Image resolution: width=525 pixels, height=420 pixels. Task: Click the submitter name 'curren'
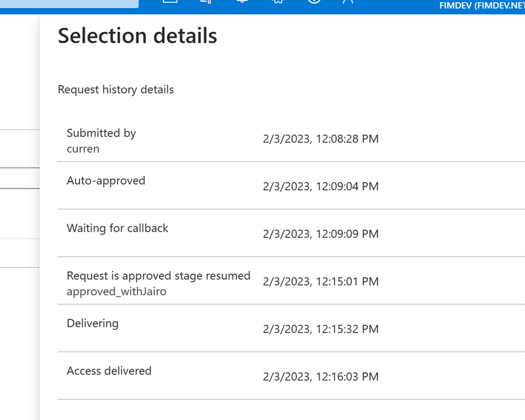(x=83, y=149)
